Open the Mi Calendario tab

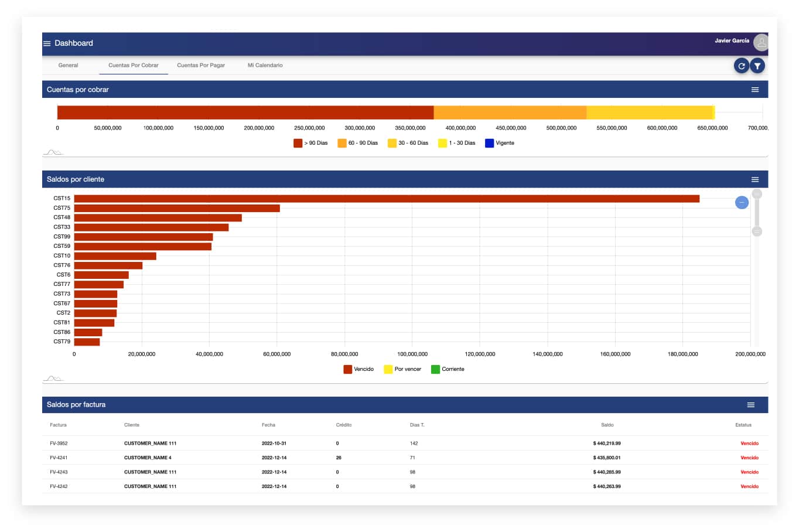pyautogui.click(x=265, y=65)
